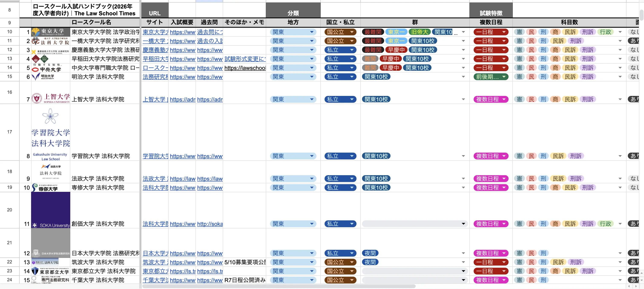Click the SOKA University purple logo

pyautogui.click(x=50, y=210)
